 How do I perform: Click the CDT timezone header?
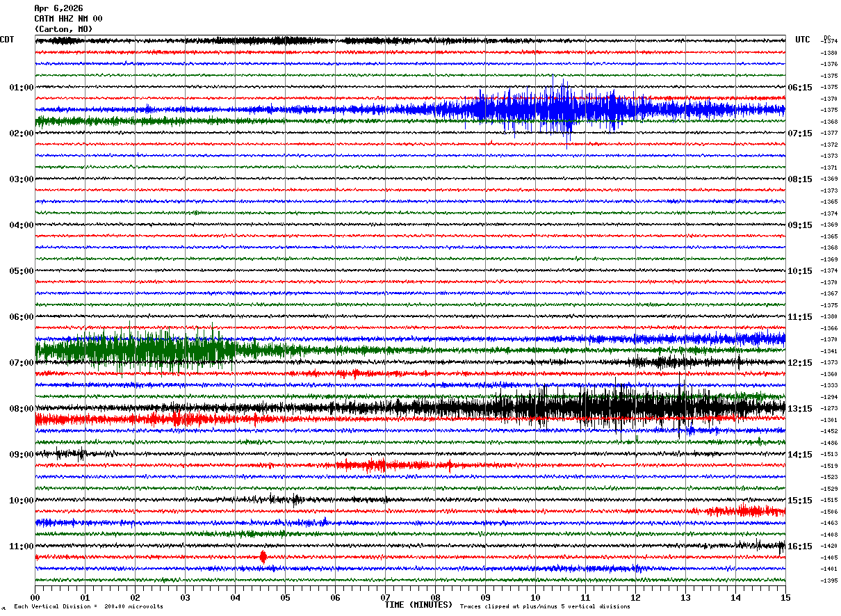(7, 40)
